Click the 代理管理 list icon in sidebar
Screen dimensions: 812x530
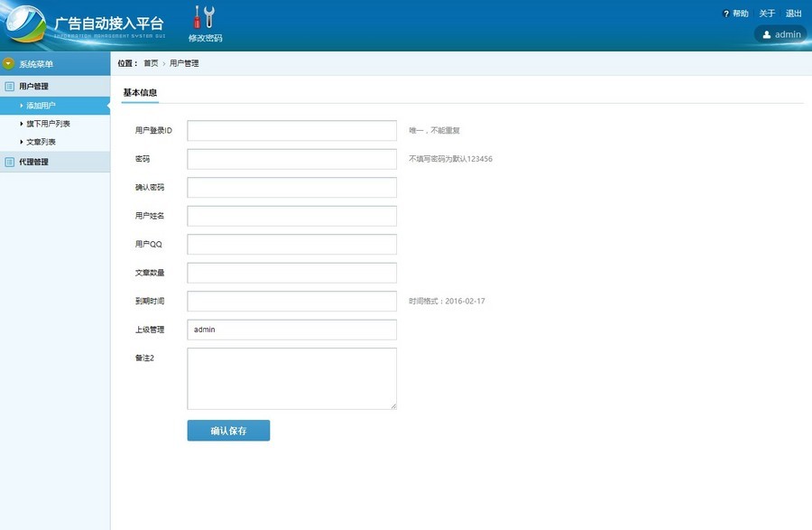click(9, 162)
